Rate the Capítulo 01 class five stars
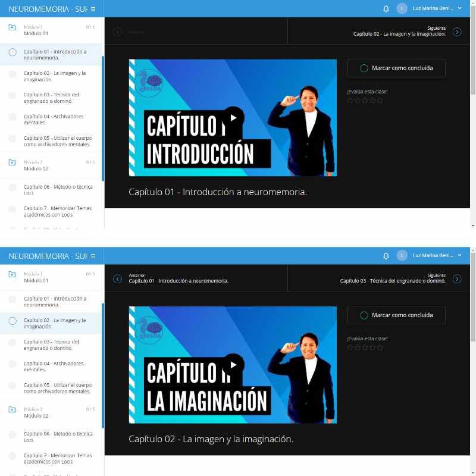Screen dimensions: 476x476 [380, 101]
